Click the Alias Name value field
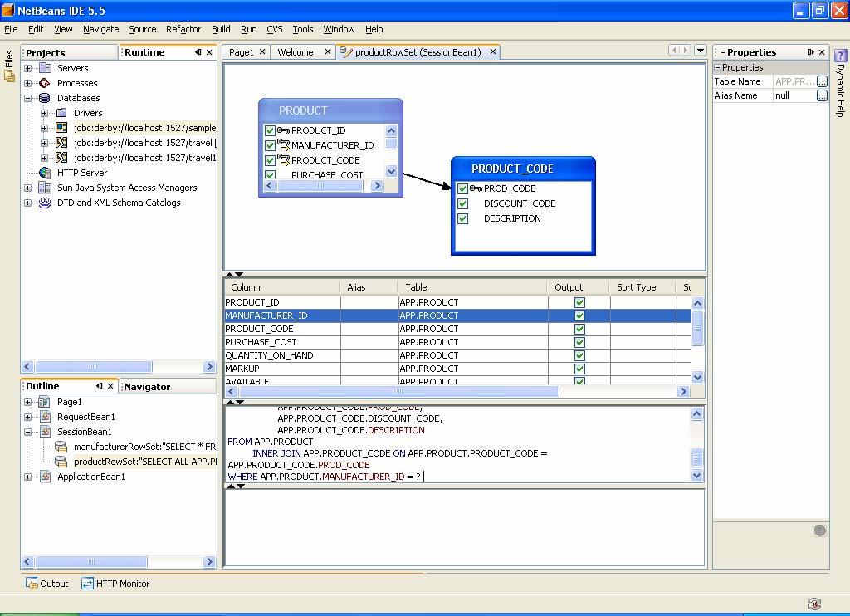 click(x=794, y=95)
